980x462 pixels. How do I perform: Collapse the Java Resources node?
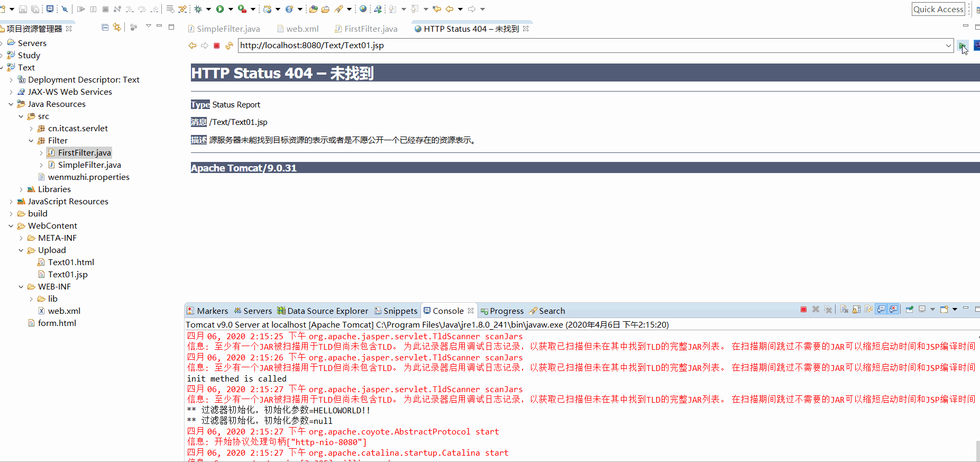pyautogui.click(x=11, y=104)
